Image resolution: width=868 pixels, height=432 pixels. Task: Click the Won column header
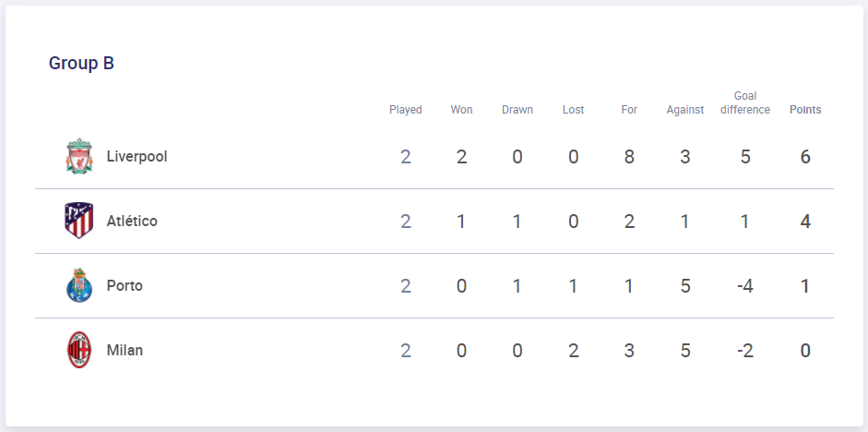pos(462,110)
